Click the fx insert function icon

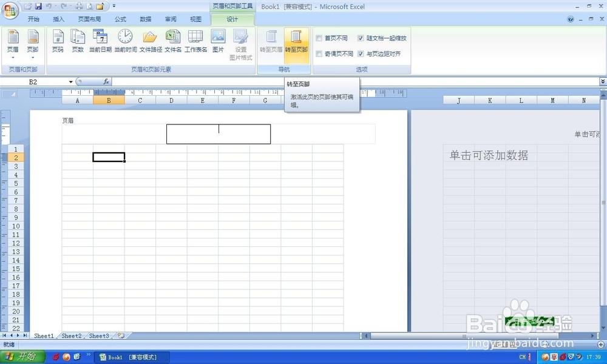pyautogui.click(x=106, y=82)
